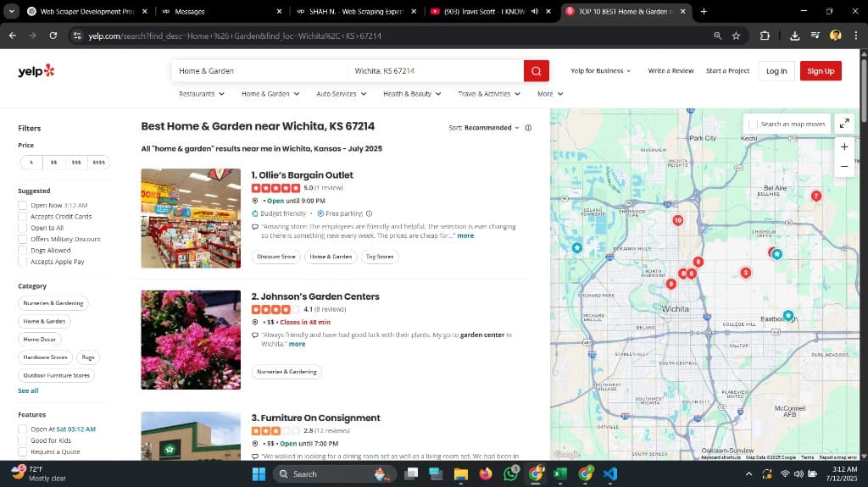Open browser extensions puzzle icon

click(x=765, y=36)
